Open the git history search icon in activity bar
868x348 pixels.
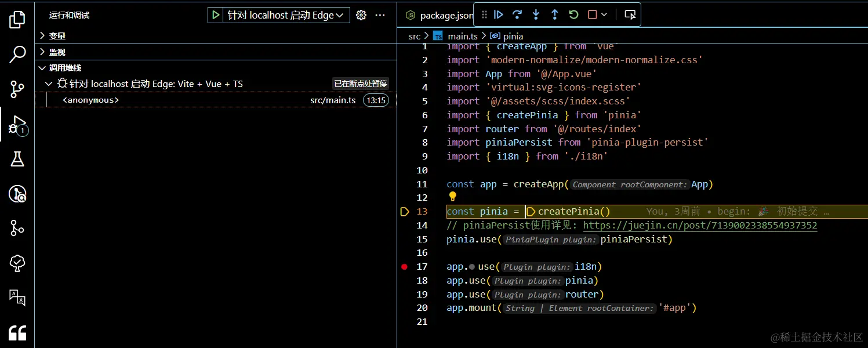pos(17,194)
